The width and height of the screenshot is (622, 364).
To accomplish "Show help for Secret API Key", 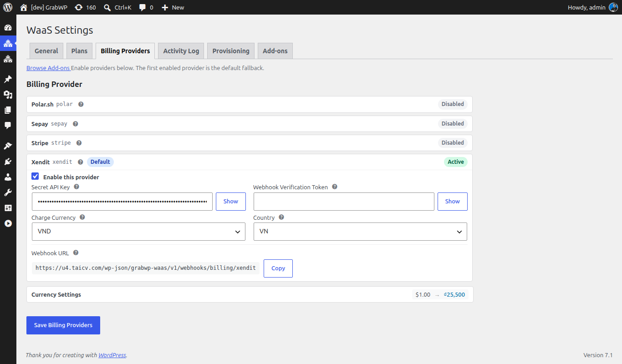I will point(76,187).
